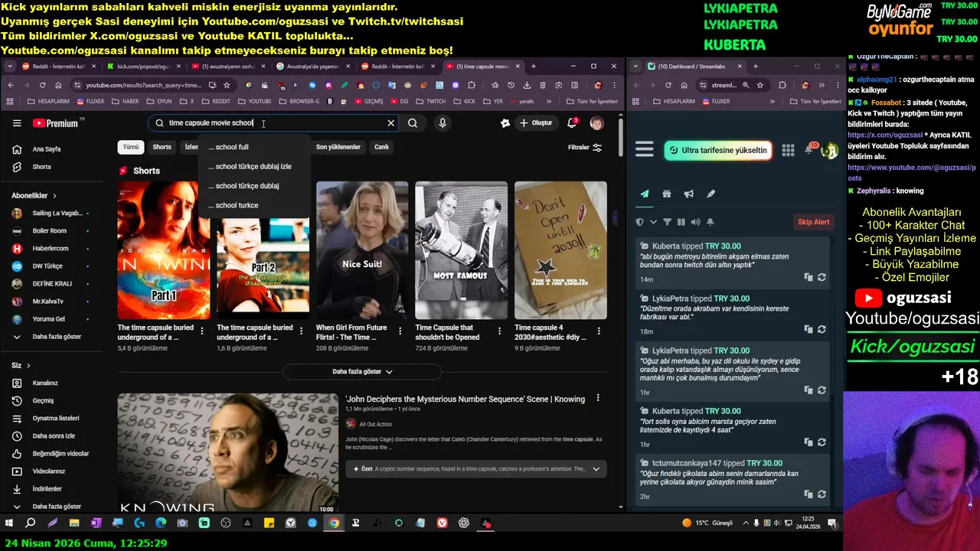Select the highlighter tab in Streamlabs
The image size is (980, 551).
711,194
